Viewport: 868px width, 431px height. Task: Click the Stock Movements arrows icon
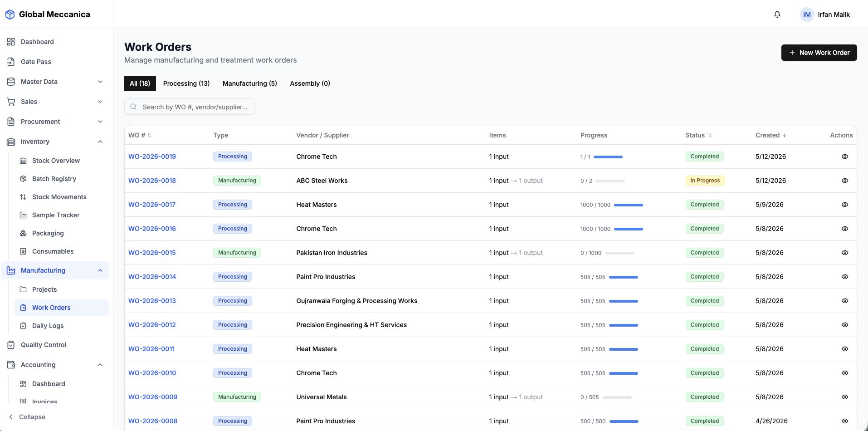23,197
